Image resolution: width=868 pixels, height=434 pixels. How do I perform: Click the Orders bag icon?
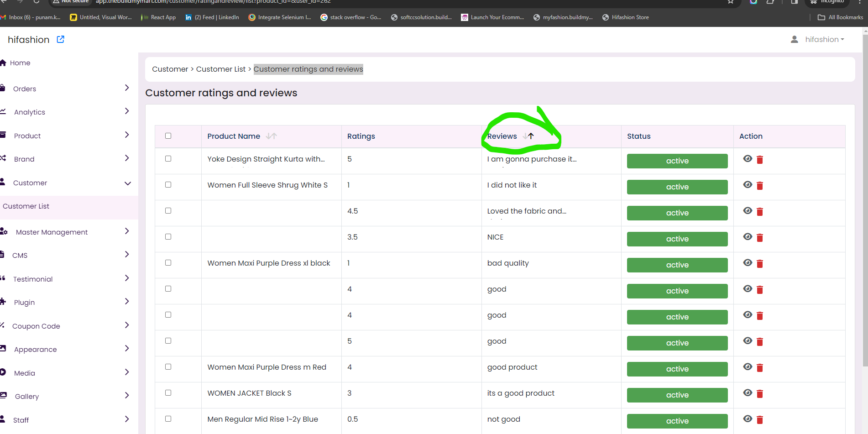point(3,88)
